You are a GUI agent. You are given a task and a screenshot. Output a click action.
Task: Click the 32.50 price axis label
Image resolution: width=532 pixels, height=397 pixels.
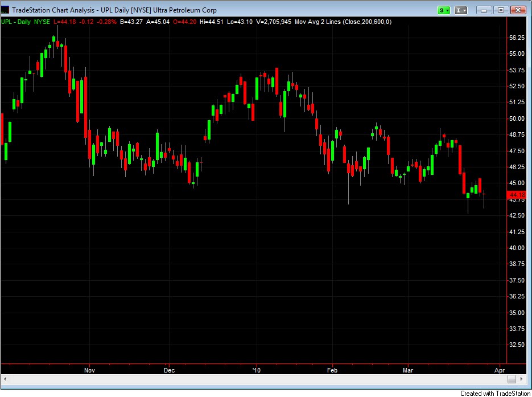click(517, 345)
